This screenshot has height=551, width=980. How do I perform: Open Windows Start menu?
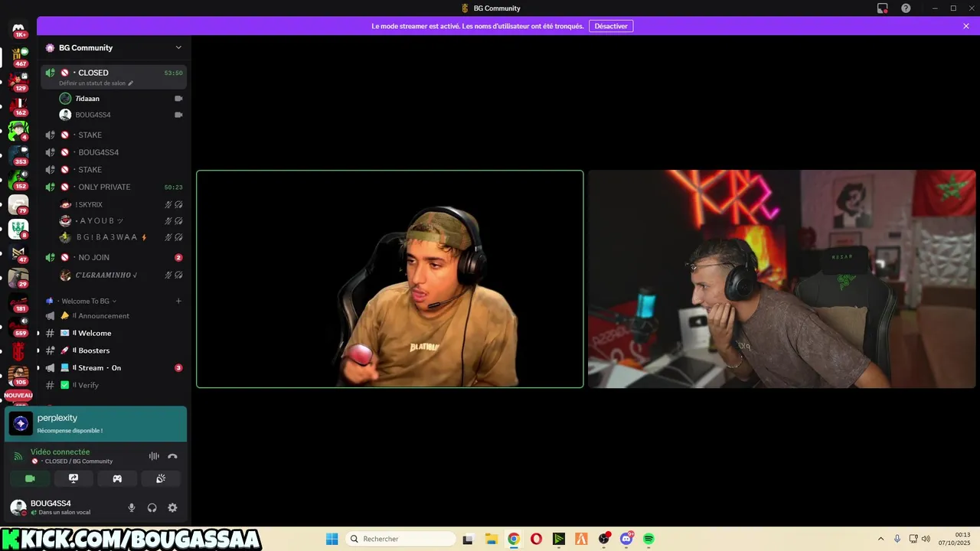[x=332, y=539]
